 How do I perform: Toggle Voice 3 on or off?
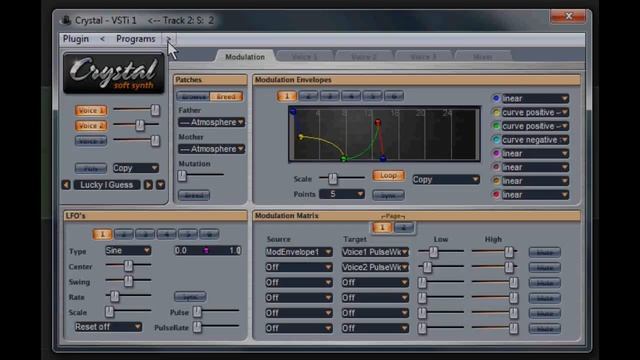(91, 141)
